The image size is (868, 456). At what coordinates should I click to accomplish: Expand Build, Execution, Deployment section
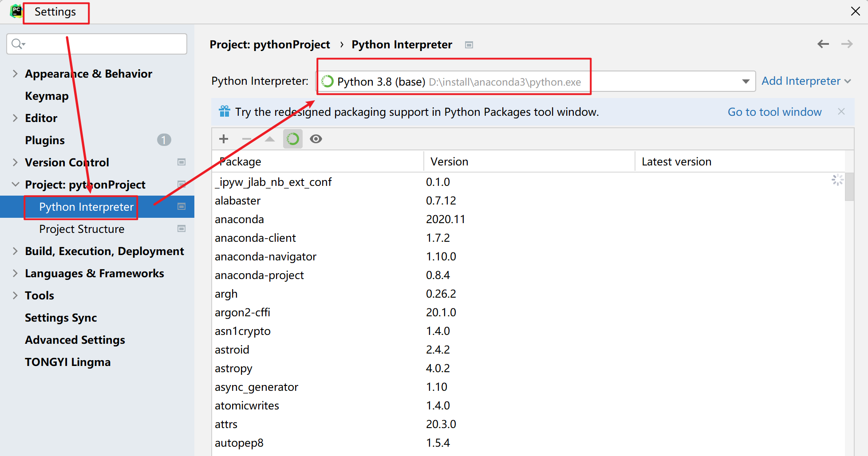(x=15, y=251)
